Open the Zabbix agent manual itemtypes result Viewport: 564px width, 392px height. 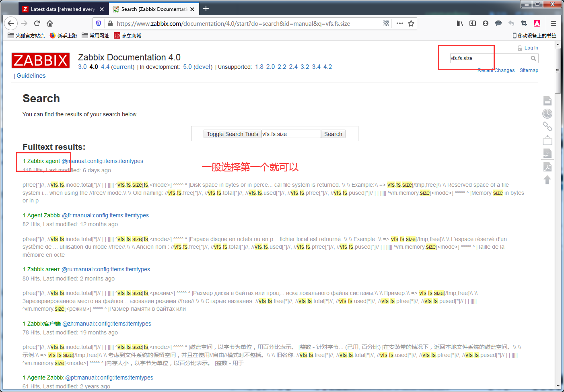[x=83, y=161]
